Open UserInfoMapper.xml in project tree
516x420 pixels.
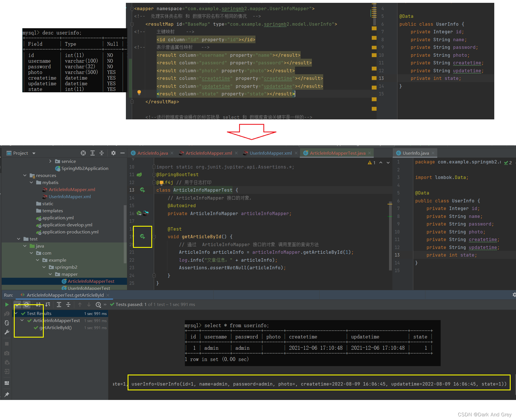[x=69, y=197]
